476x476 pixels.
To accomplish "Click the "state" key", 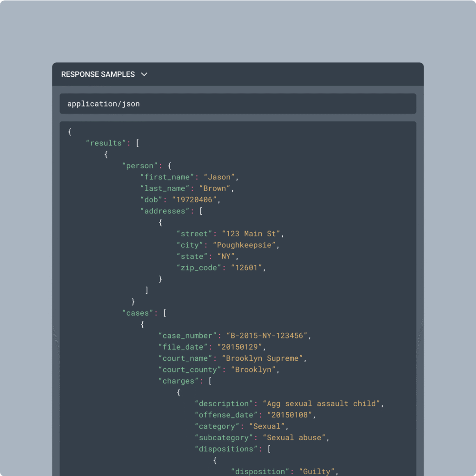I will pyautogui.click(x=192, y=256).
